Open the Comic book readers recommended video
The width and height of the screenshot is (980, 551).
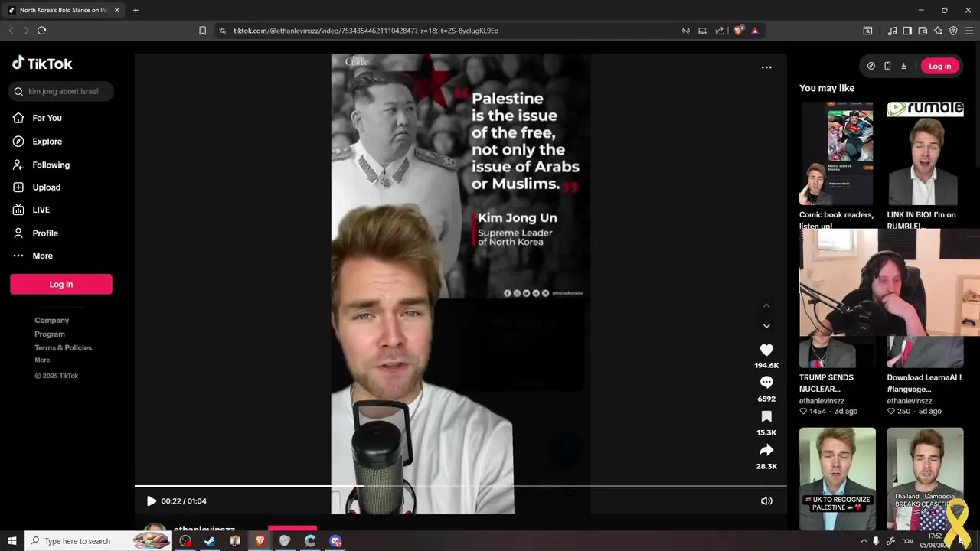838,153
